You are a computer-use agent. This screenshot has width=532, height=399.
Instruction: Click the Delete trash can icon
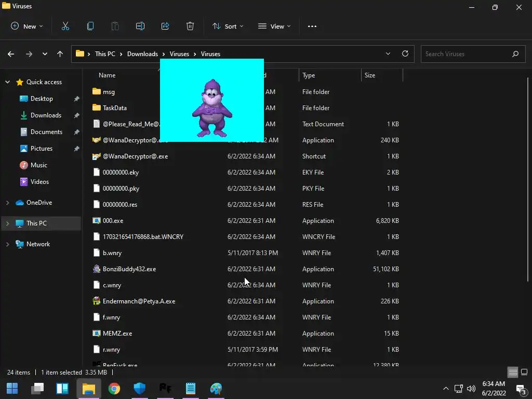point(190,26)
